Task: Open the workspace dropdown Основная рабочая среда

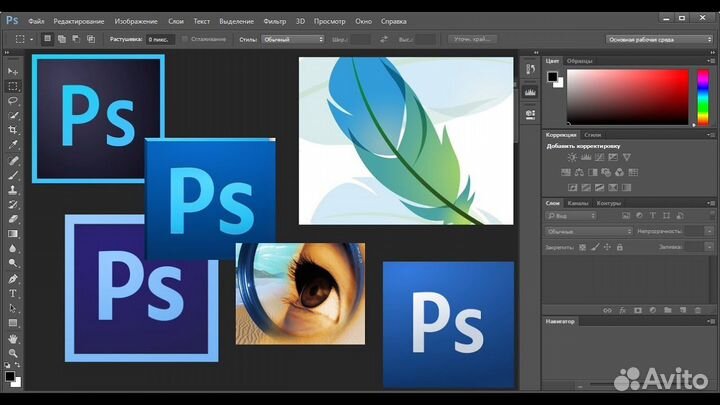Action: point(659,39)
